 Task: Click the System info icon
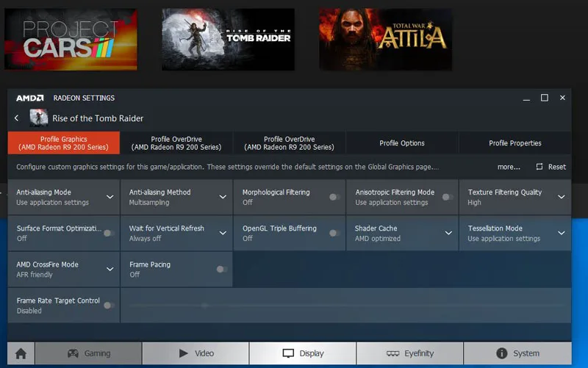[x=502, y=353]
